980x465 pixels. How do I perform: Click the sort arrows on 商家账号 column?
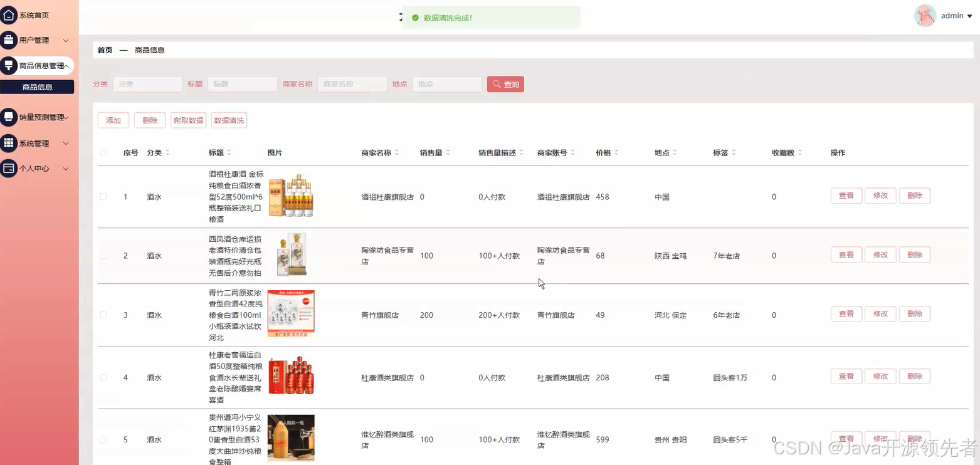click(x=572, y=153)
